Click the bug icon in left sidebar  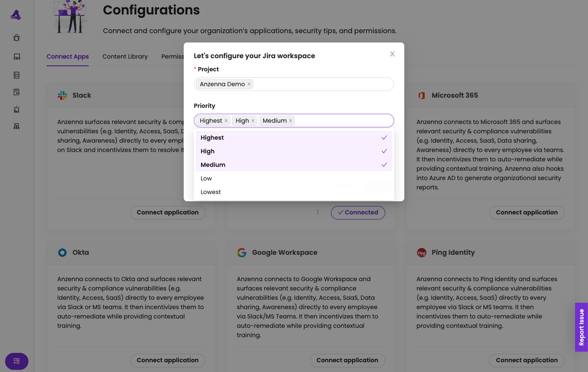click(17, 38)
